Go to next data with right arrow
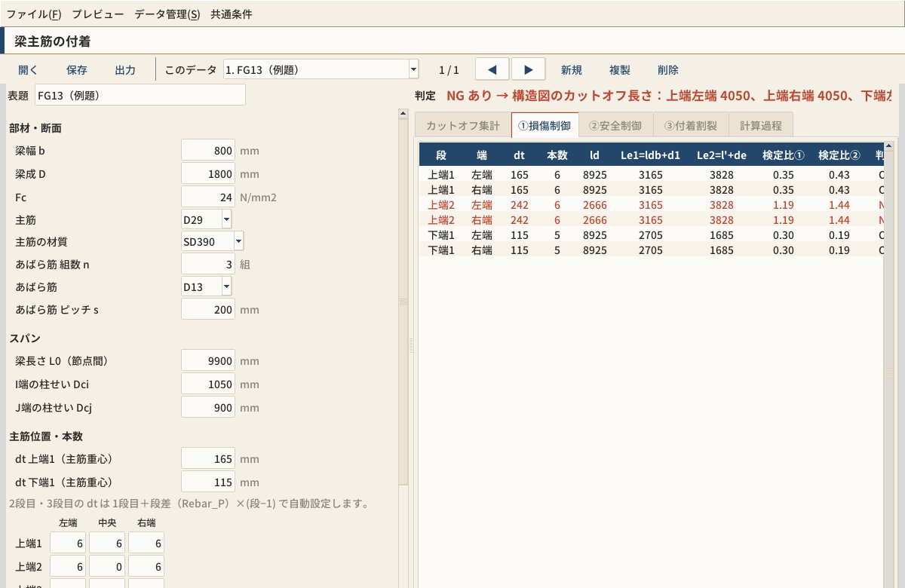This screenshot has width=905, height=588. click(x=529, y=69)
